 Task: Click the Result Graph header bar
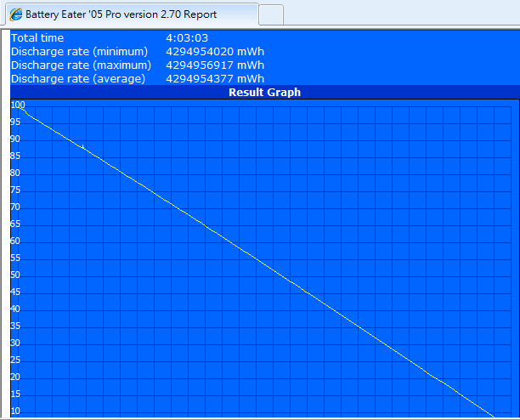click(264, 92)
